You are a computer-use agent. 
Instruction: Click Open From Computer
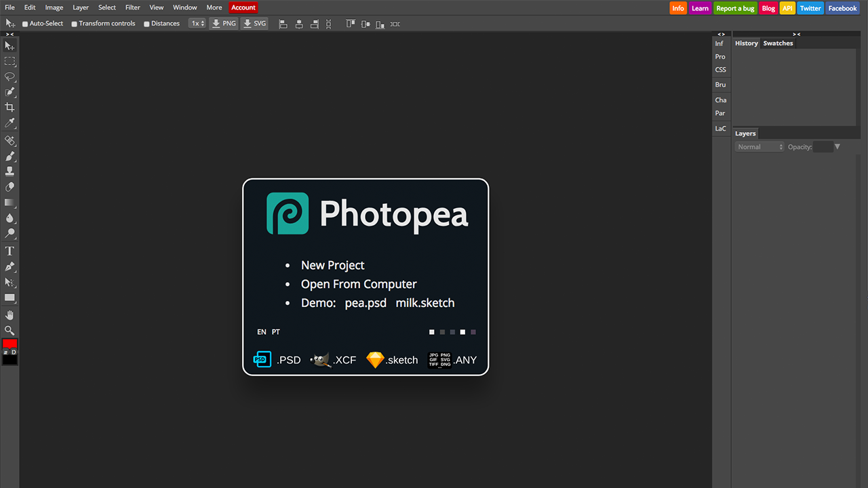[359, 284]
